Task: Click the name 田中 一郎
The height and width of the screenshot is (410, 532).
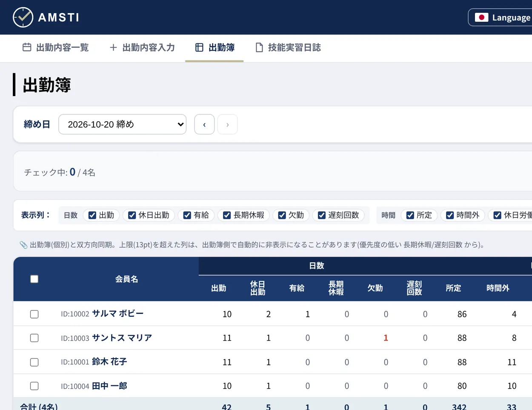Action: click(x=109, y=386)
